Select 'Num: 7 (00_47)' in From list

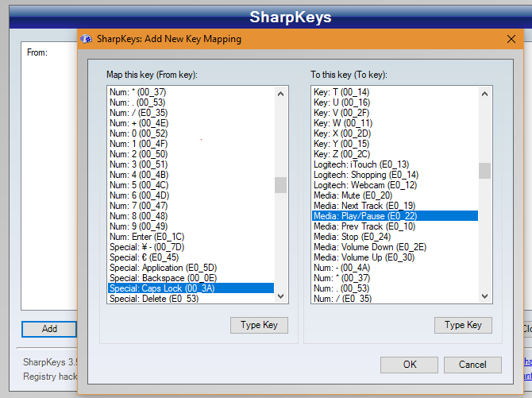click(x=191, y=206)
